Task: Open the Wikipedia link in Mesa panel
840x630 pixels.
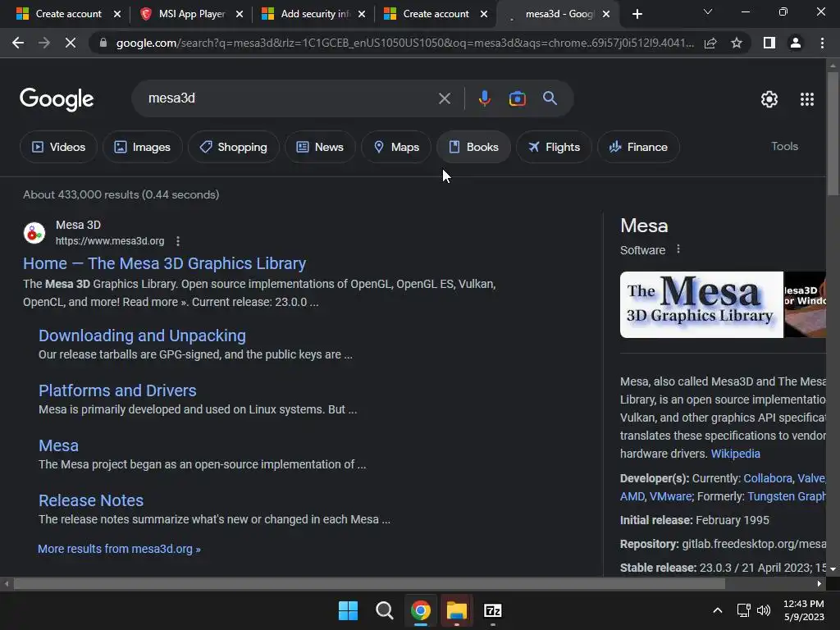Action: click(735, 454)
